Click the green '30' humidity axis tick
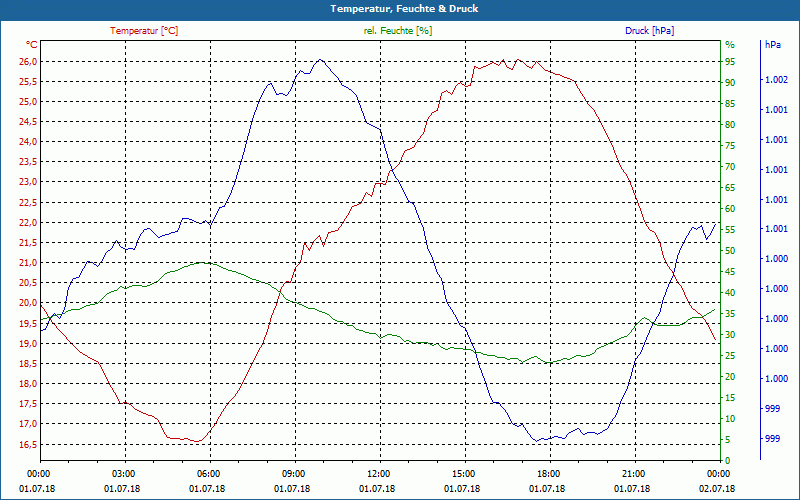Screen dimensions: 800x500 coord(730,335)
